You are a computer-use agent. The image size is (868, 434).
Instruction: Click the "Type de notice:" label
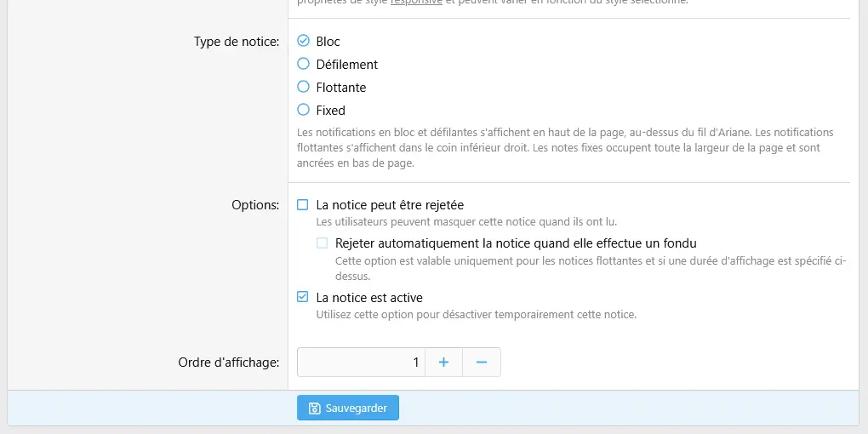pos(236,42)
